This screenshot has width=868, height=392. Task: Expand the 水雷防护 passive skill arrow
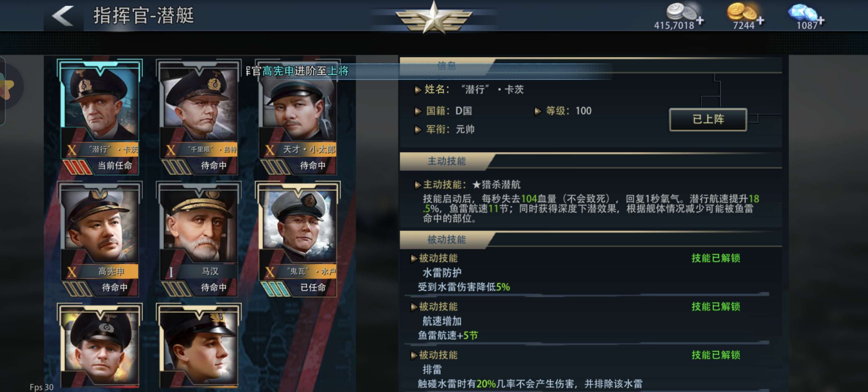click(414, 259)
